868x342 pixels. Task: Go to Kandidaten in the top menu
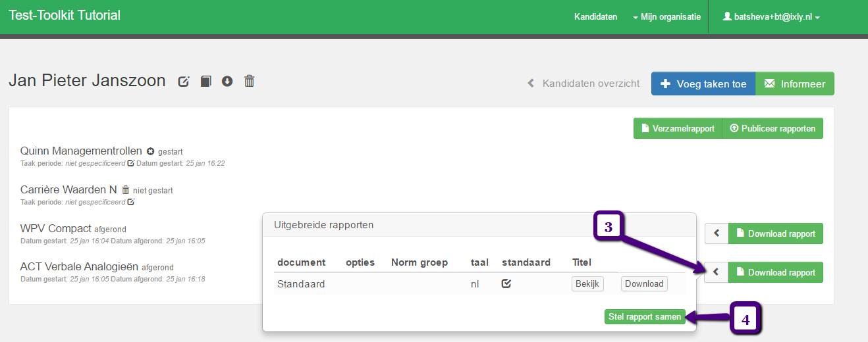pos(595,17)
